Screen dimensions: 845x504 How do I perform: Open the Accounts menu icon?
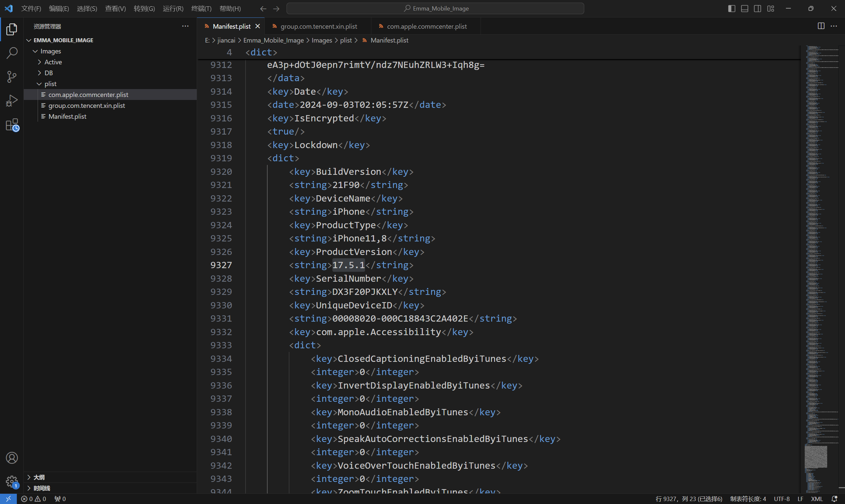[x=12, y=458]
